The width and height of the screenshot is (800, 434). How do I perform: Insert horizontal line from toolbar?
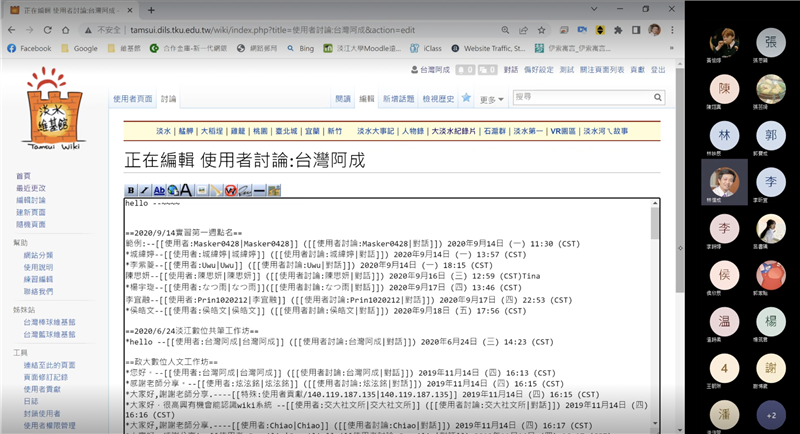(x=260, y=190)
